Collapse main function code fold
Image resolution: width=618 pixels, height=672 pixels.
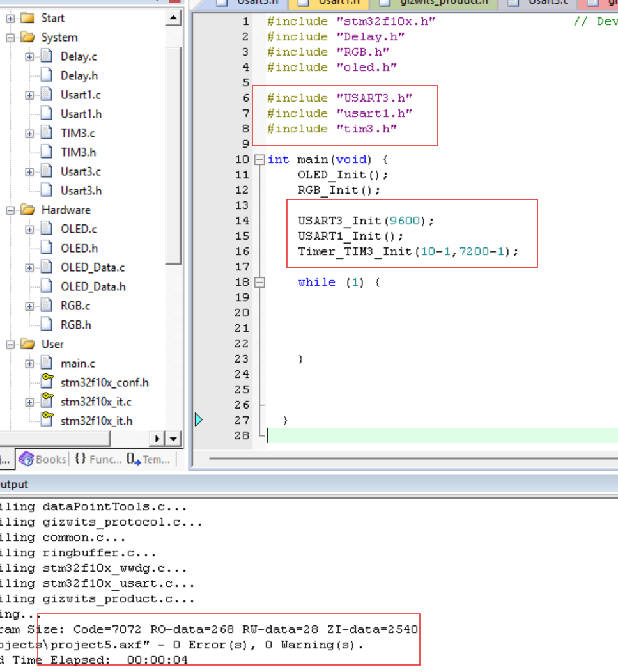pos(259,160)
